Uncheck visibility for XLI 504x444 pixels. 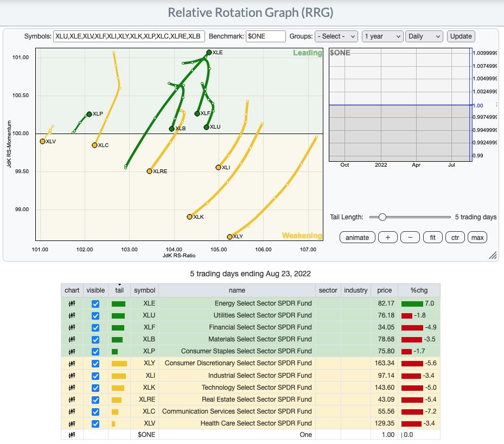tap(95, 376)
